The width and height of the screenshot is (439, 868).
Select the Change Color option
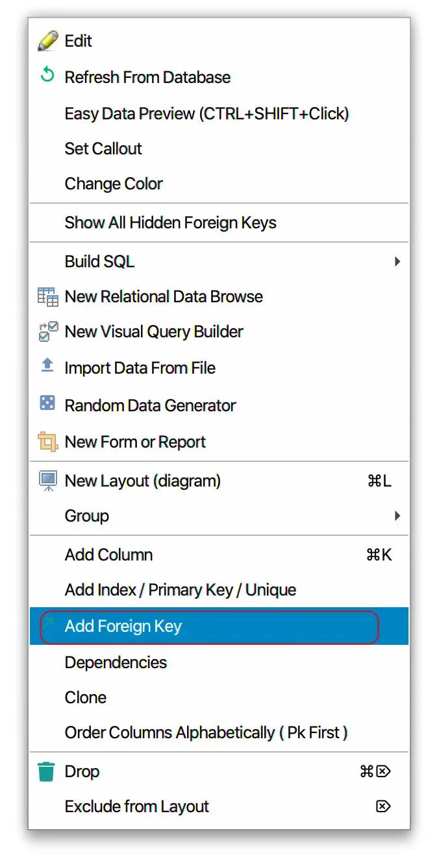[x=114, y=184]
